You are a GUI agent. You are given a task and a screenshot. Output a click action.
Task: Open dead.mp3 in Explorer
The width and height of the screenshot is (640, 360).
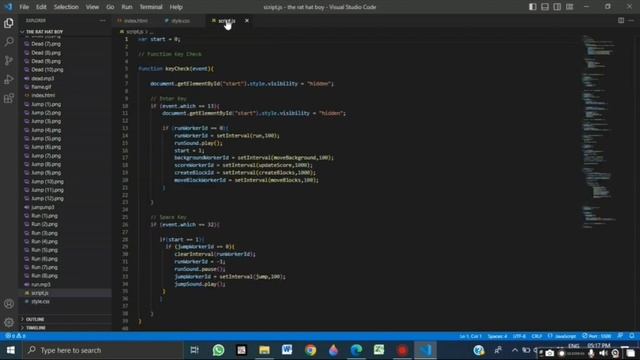42,78
